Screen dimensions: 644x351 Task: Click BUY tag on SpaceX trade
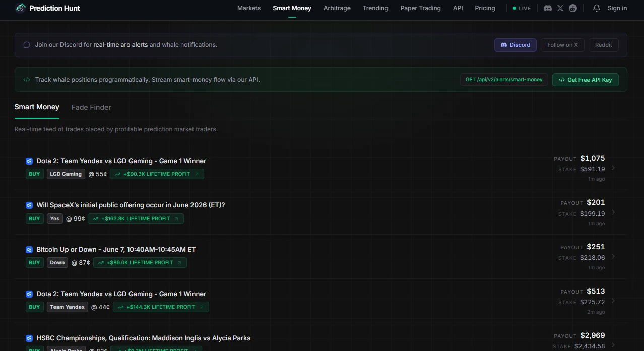(34, 219)
